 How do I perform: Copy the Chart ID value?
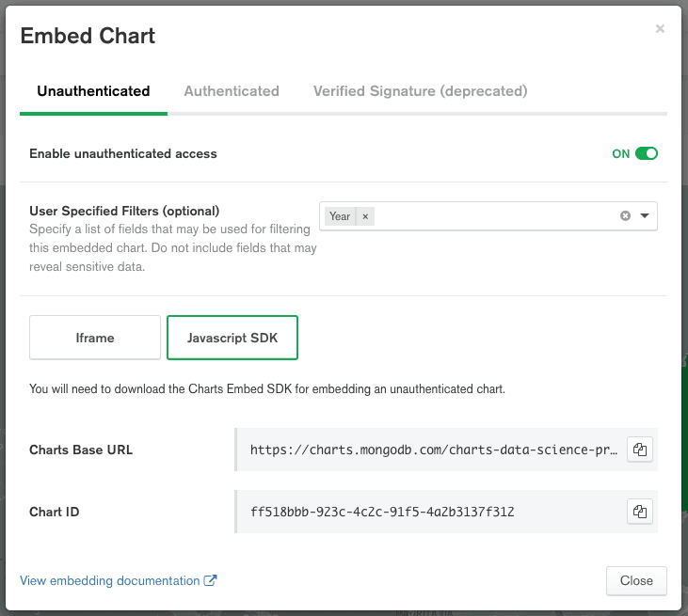(640, 512)
